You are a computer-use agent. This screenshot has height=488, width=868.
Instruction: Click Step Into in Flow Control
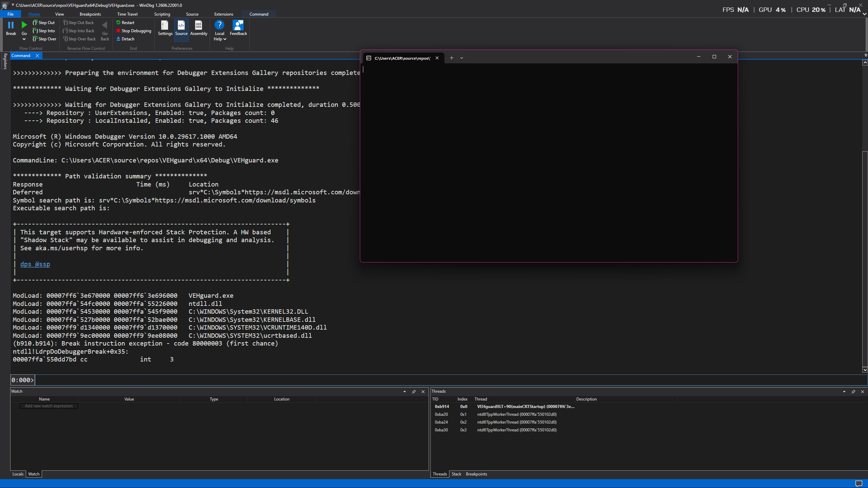[x=43, y=31]
